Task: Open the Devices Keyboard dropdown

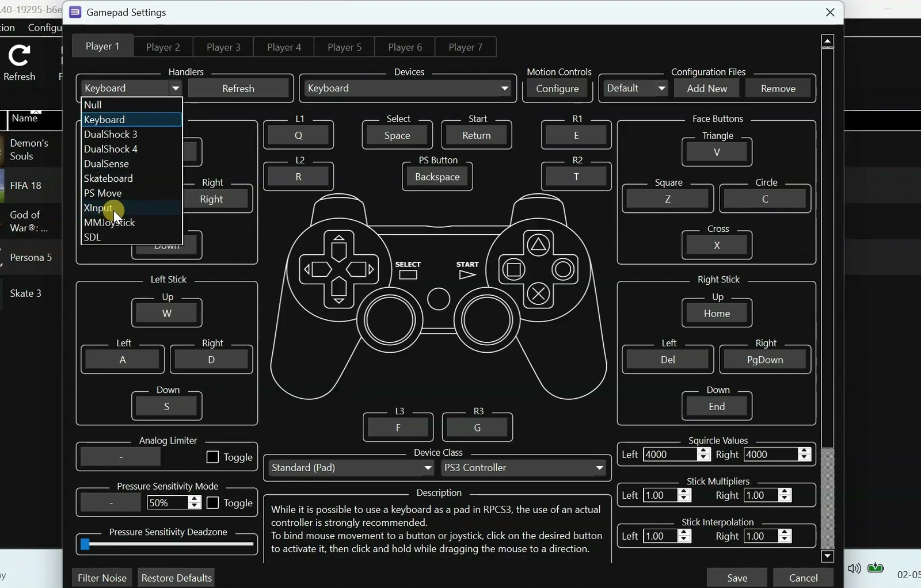Action: click(408, 88)
